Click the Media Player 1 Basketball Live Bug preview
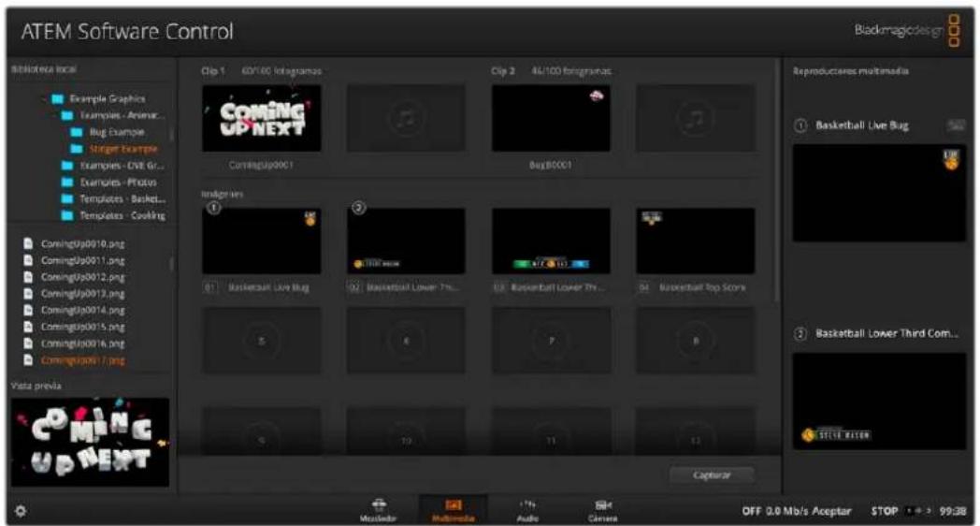 [879, 193]
